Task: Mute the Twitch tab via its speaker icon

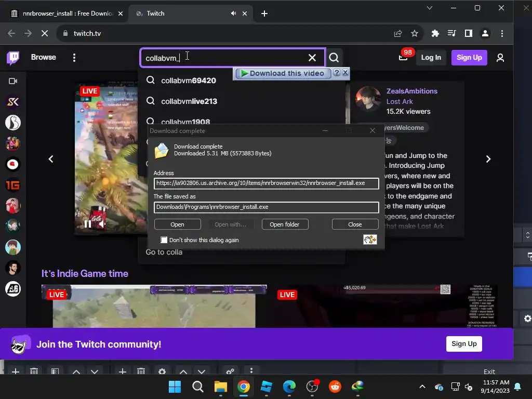Action: [x=233, y=13]
